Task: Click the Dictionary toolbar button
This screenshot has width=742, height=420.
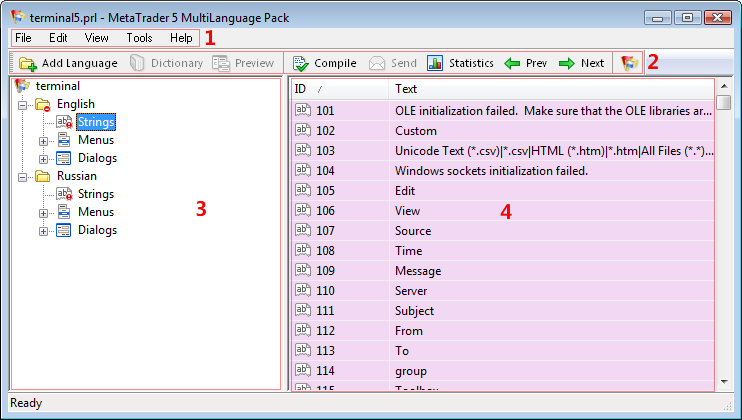Action: 166,63
